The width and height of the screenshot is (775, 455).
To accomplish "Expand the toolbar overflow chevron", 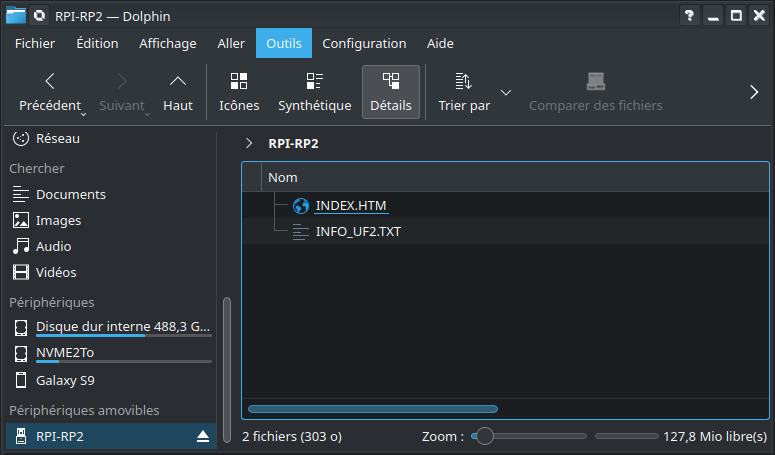I will (754, 92).
